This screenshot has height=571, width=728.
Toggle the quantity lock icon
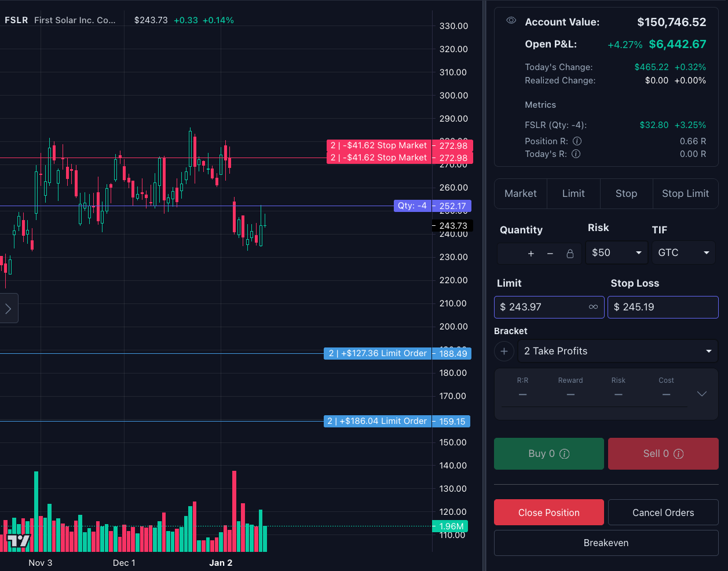point(570,254)
